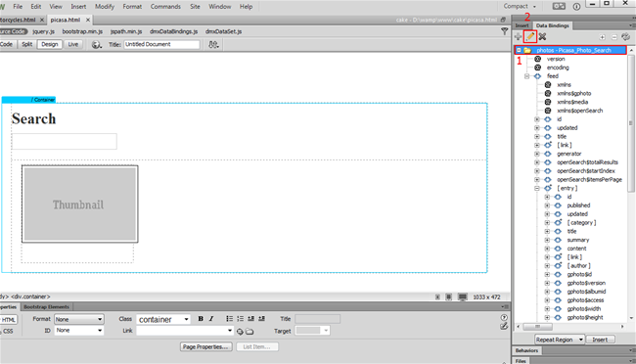This screenshot has height=364, width=636.
Task: Open the Class container dropdown
Action: coord(163,319)
